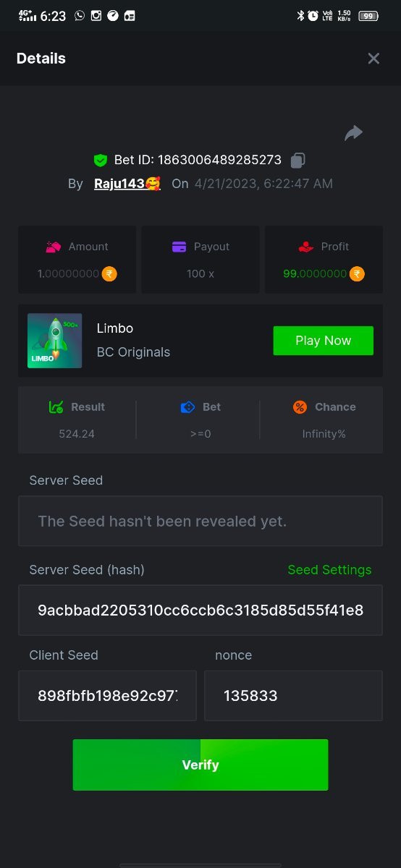
Task: Tap the blue Bet tag icon
Action: (187, 407)
